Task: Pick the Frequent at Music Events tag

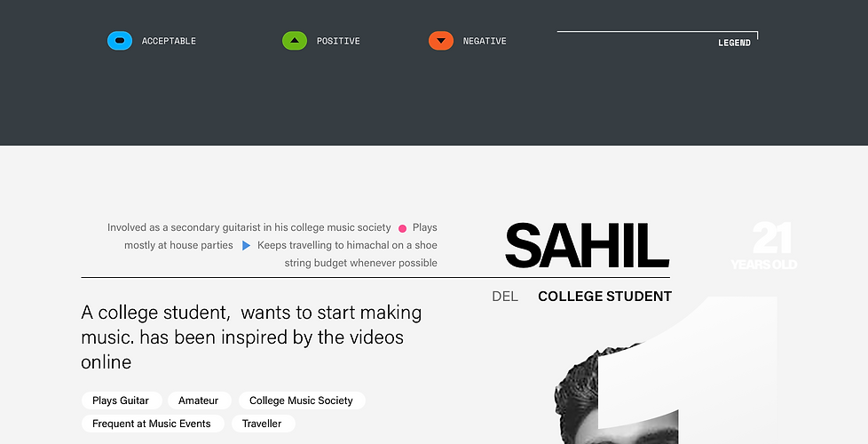Action: [152, 424]
